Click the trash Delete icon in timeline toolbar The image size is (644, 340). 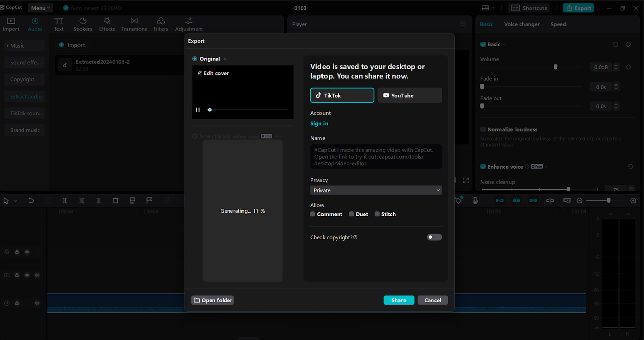click(x=116, y=200)
